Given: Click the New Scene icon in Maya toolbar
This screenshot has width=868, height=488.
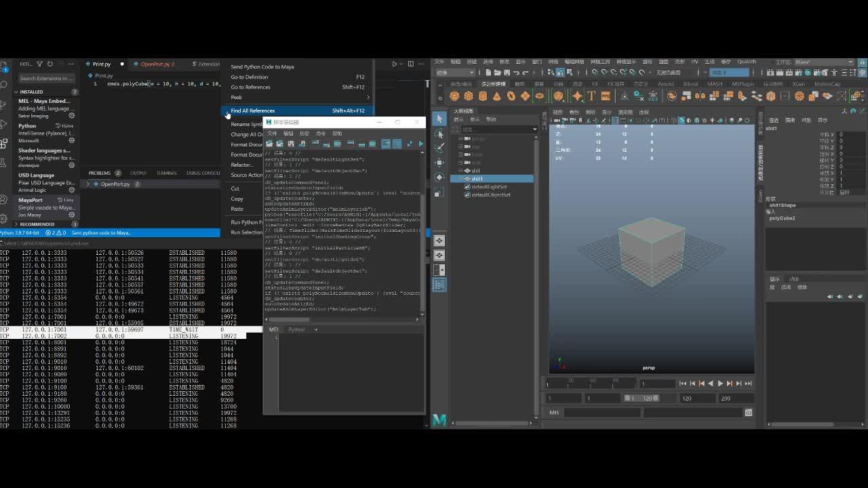Looking at the screenshot, I should pos(488,71).
